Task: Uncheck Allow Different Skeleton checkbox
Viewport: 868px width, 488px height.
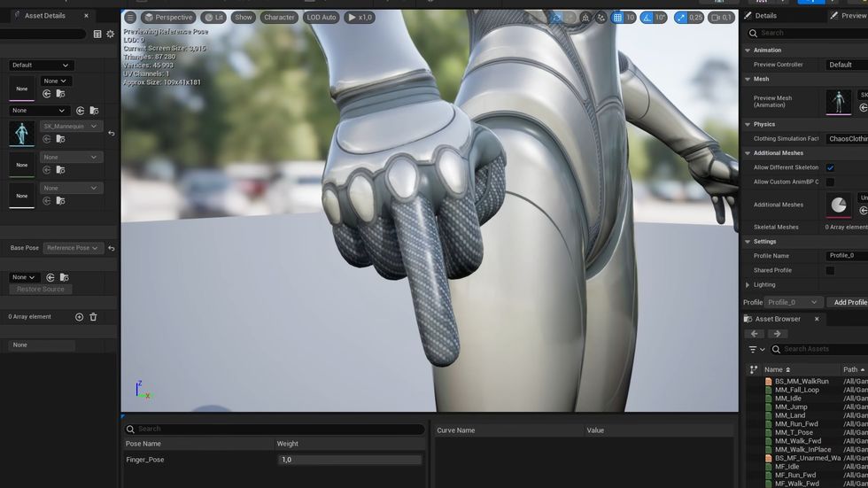Action: click(x=831, y=167)
